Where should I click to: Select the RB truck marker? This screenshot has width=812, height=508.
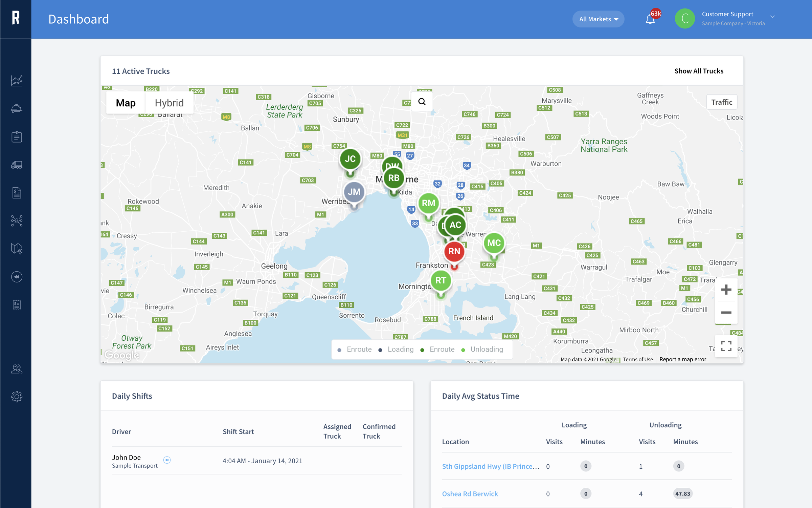(394, 178)
